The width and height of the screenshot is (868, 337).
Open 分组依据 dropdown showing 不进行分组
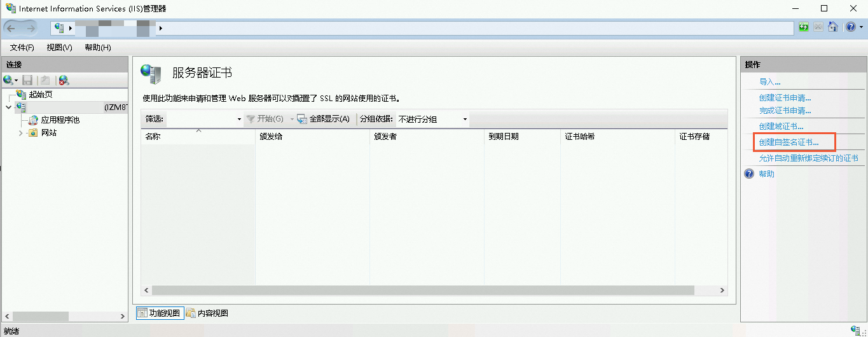pos(432,119)
